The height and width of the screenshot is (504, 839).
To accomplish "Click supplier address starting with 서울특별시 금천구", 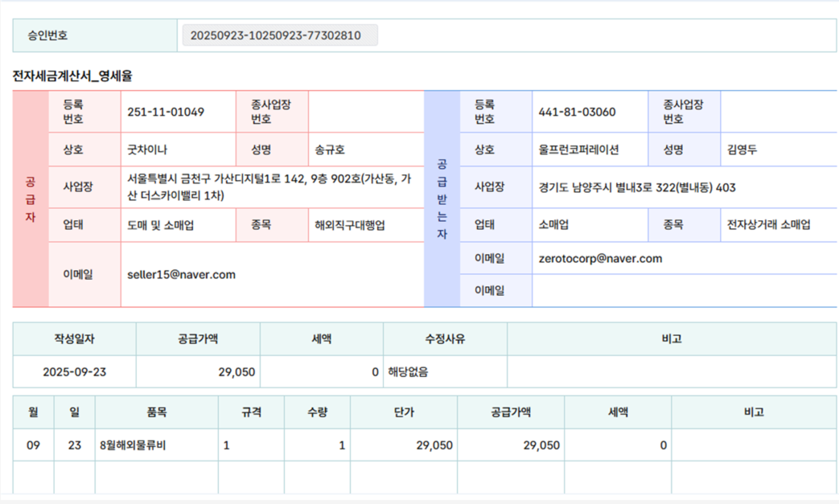I will (x=269, y=187).
